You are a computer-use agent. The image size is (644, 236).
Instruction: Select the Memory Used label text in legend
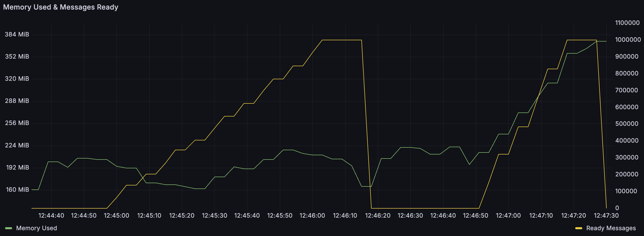point(37,228)
